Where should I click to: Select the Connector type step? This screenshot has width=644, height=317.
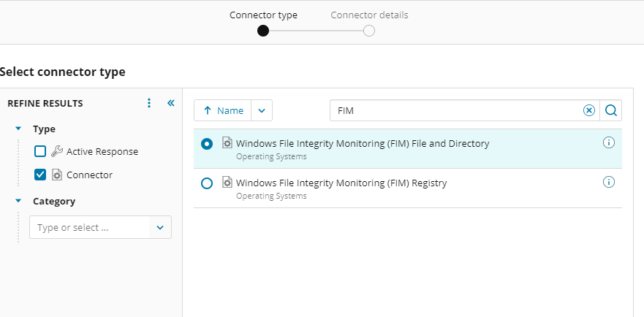tap(263, 31)
